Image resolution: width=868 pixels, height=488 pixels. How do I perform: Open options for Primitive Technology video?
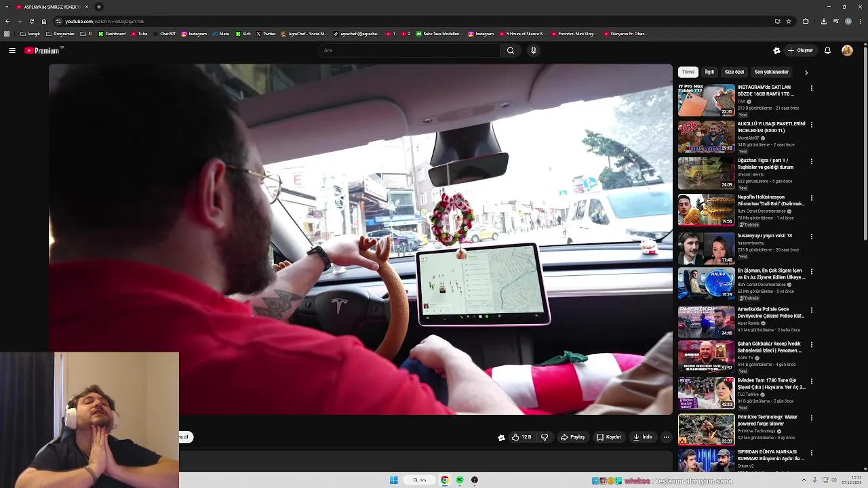(811, 418)
